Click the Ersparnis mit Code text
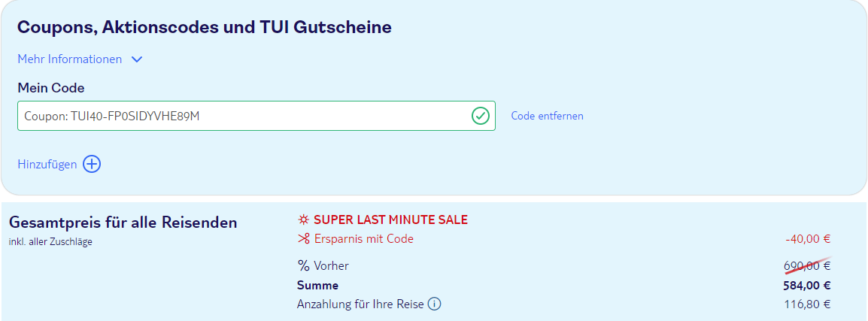Screen dimensions: 868x321 click(364, 239)
